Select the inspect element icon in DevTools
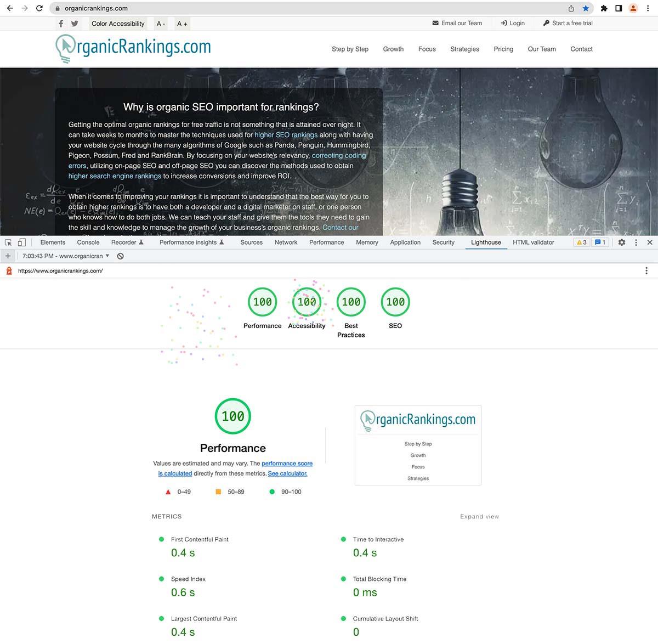The image size is (658, 644). click(x=8, y=242)
